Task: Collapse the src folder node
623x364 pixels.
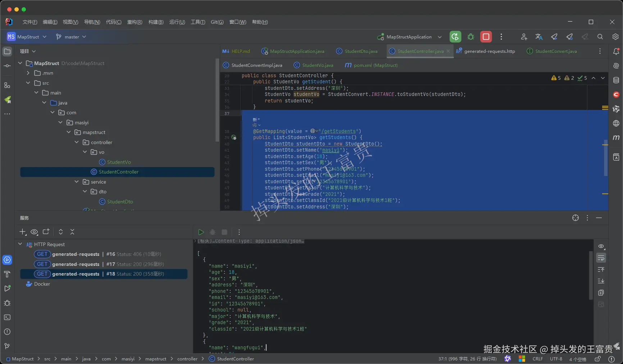Action: tap(28, 83)
